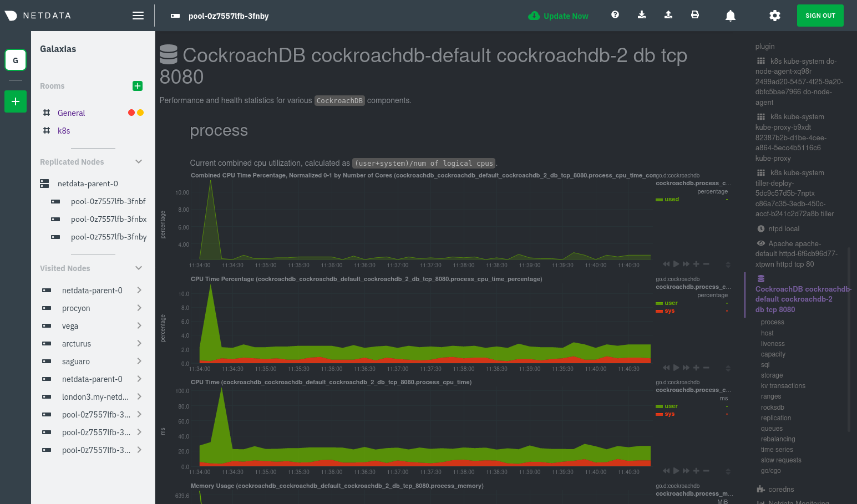Viewport: 857px width, 504px height.
Task: Rewind the Combined CPU Time chart
Action: [666, 264]
